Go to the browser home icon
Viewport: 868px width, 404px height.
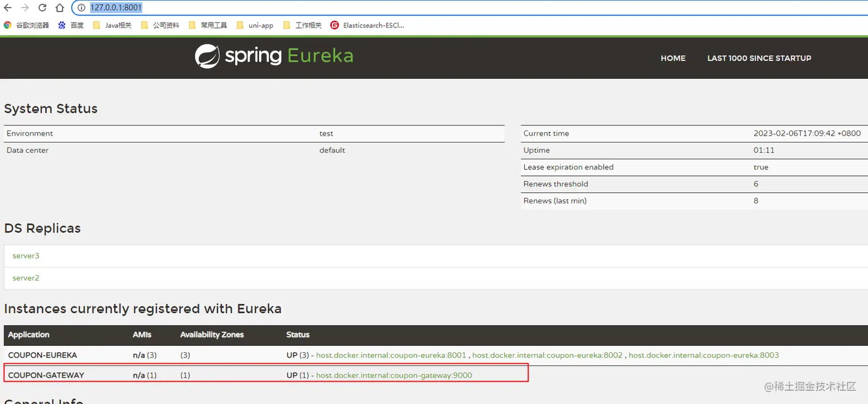pos(60,7)
